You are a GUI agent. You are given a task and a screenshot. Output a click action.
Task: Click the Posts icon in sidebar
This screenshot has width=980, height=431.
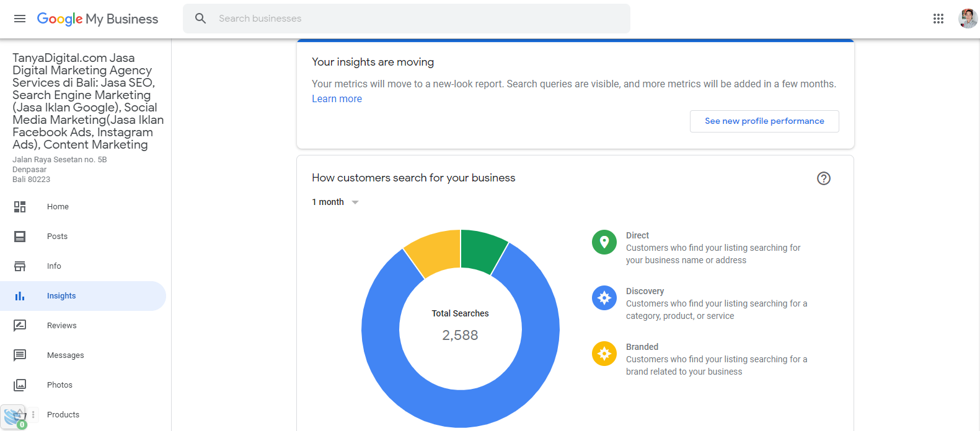point(20,237)
